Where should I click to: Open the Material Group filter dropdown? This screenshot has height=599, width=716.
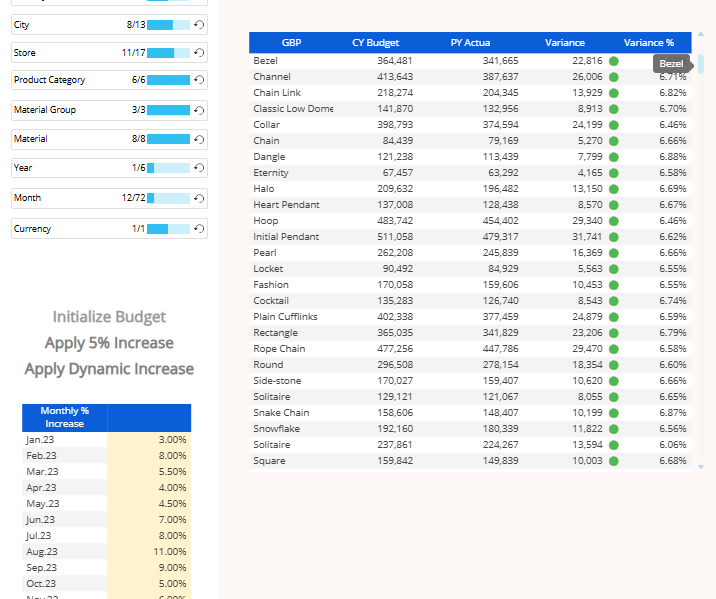click(x=109, y=110)
